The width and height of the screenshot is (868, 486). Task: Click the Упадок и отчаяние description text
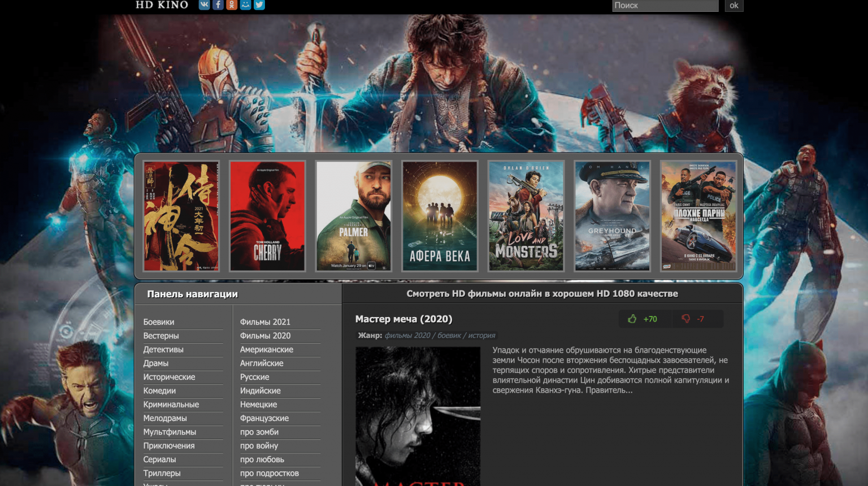610,370
